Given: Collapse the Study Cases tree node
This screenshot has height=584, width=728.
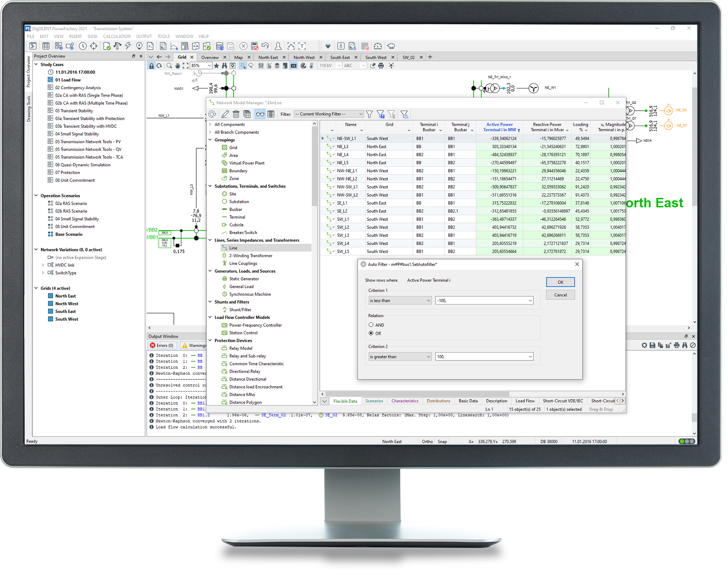Looking at the screenshot, I should (x=36, y=65).
